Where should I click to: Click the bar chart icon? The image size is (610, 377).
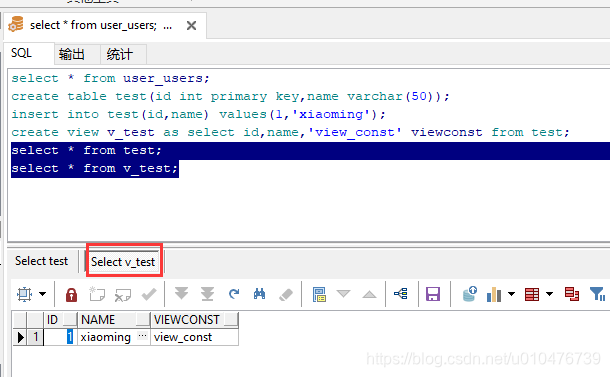point(494,295)
